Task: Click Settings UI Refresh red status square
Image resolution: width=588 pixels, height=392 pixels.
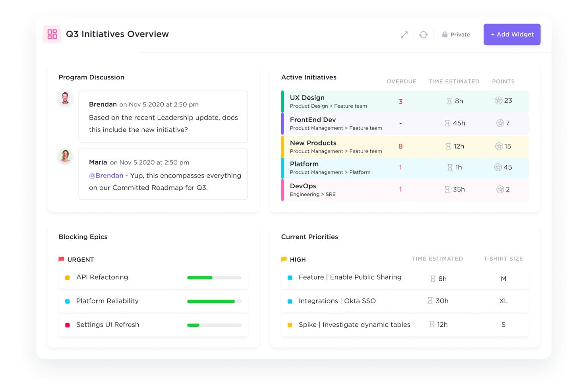Action: [68, 325]
